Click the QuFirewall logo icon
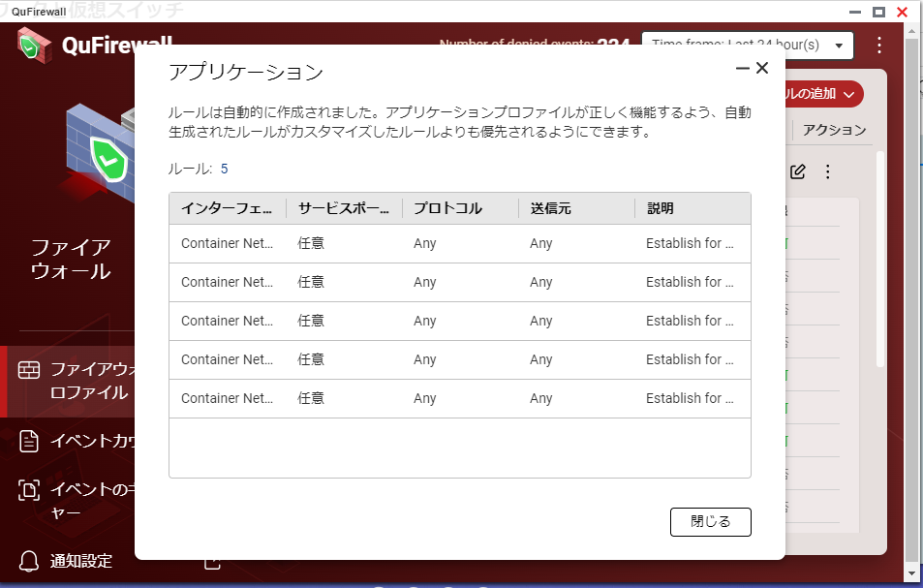 [x=35, y=46]
